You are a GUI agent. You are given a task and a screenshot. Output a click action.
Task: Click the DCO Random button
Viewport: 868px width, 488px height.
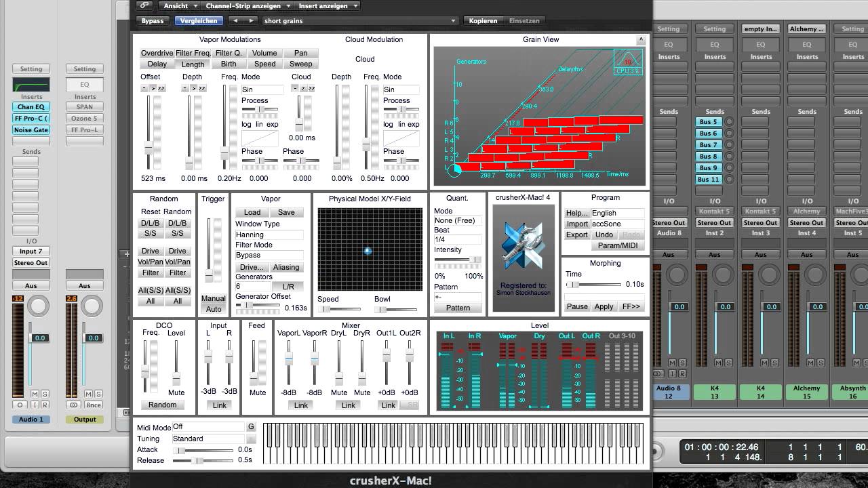(x=163, y=405)
